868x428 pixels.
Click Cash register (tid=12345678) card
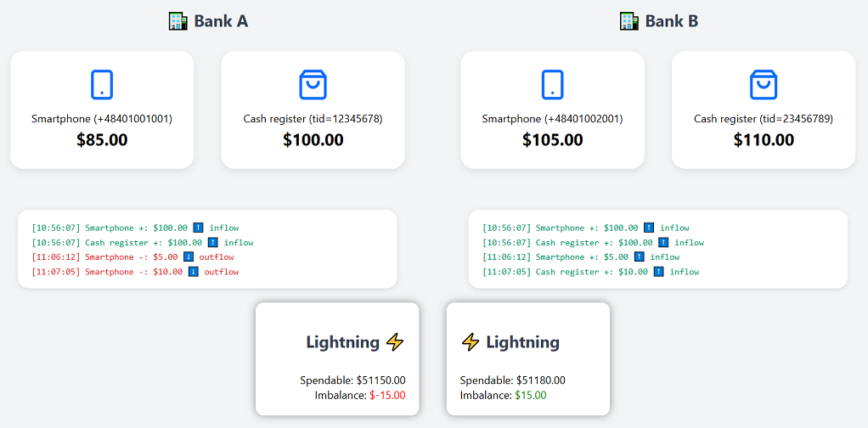pyautogui.click(x=313, y=110)
